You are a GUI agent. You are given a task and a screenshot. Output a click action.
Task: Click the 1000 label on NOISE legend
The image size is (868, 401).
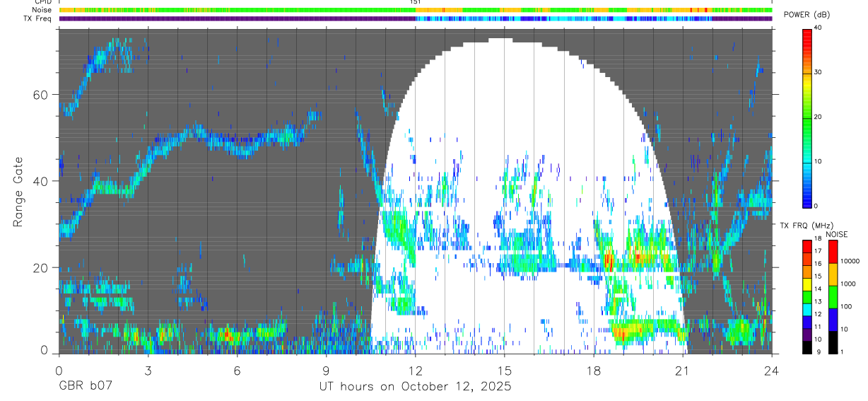(848, 284)
